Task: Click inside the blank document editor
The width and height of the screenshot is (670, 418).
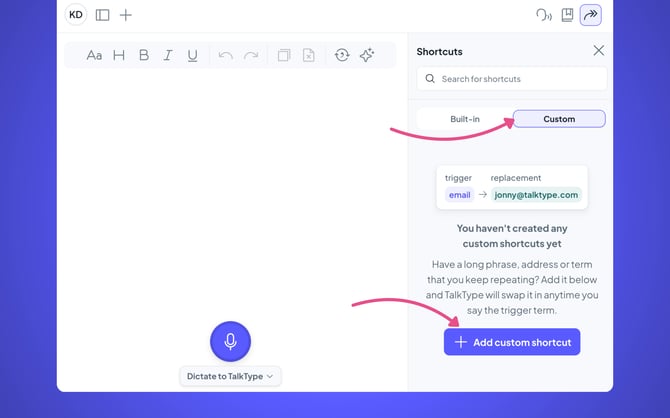Action: [231, 192]
